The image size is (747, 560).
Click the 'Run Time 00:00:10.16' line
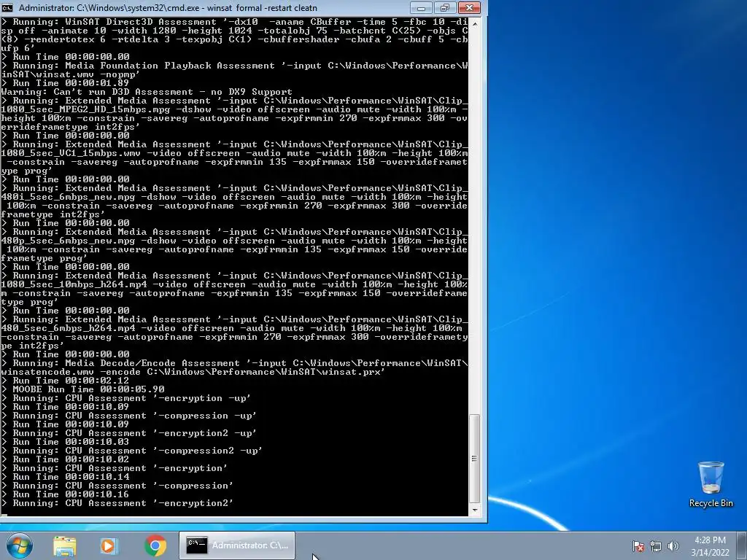(x=65, y=494)
